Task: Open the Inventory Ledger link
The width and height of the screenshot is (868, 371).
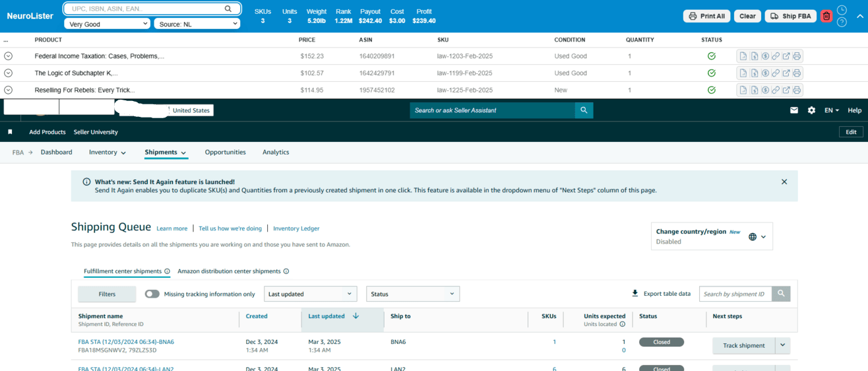Action: click(296, 228)
